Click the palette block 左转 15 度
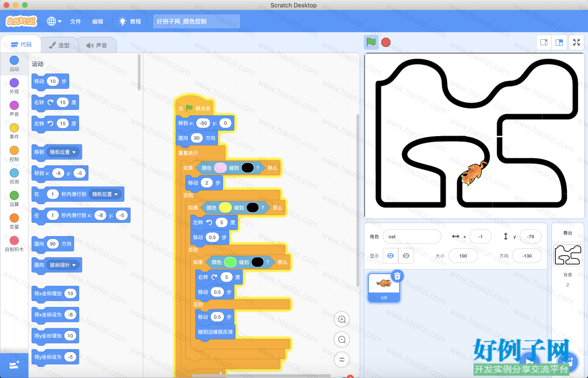 pos(55,123)
